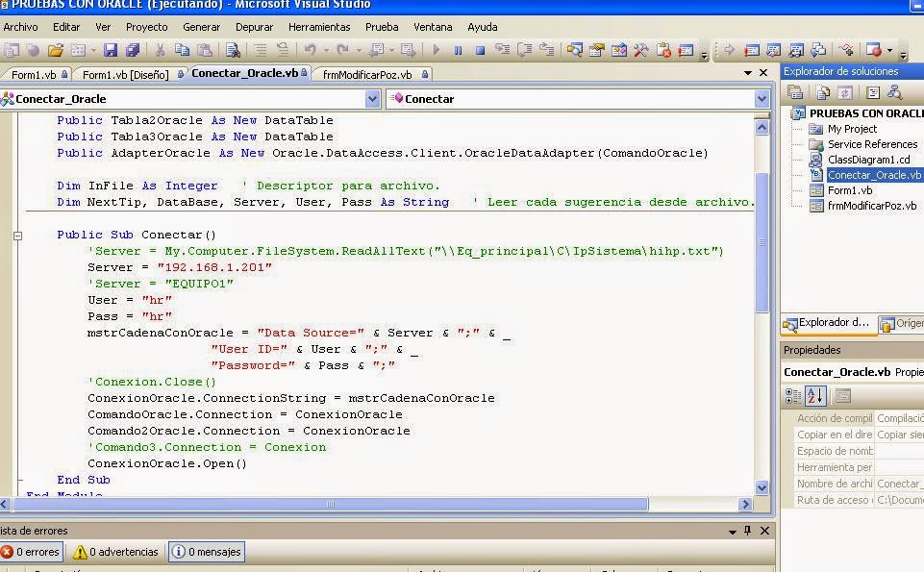Screen dimensions: 924x572
Task: Open the Lista de errores window position dropdown
Action: click(x=733, y=532)
